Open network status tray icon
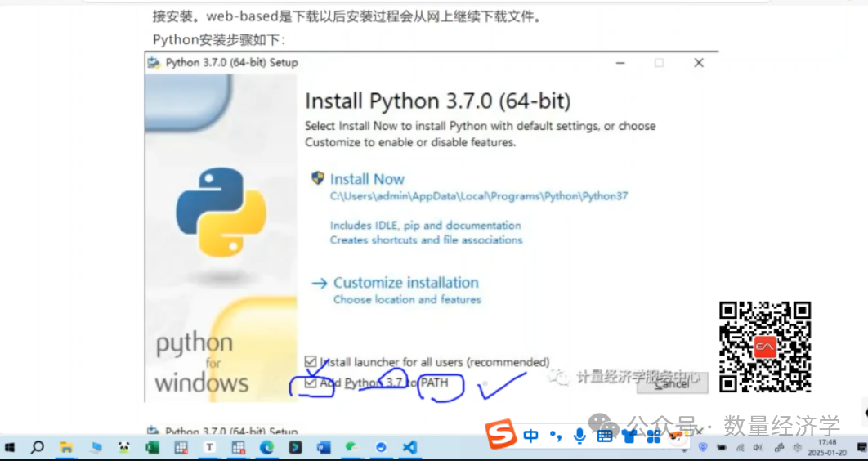Image resolution: width=868 pixels, height=461 pixels. pos(740,447)
